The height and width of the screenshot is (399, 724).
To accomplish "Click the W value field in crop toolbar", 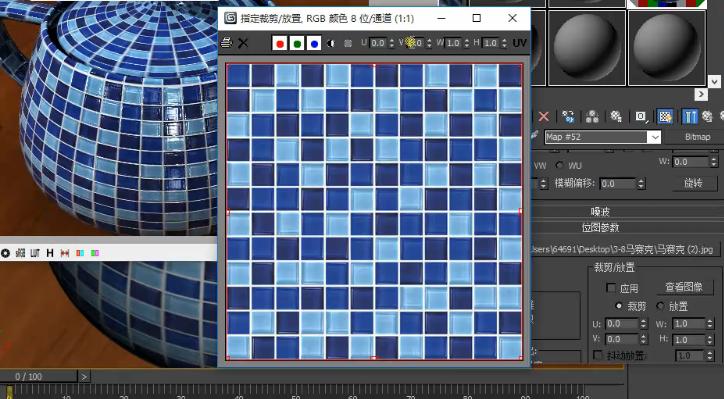I will pos(452,43).
